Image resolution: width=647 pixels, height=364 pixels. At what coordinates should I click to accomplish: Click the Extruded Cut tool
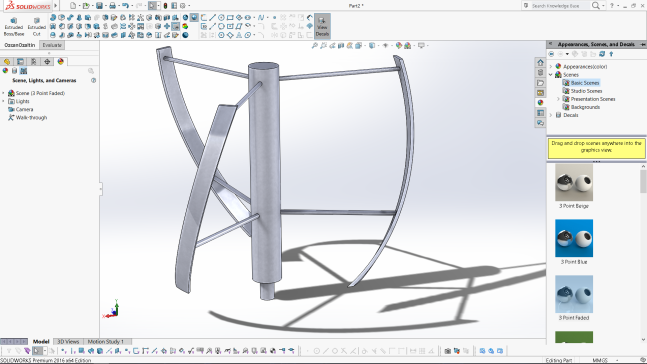(37, 26)
